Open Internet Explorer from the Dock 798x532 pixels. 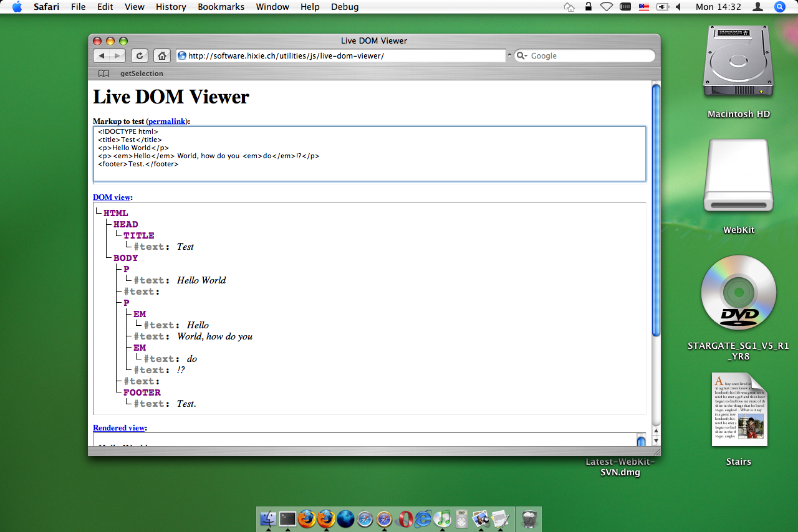[423, 518]
